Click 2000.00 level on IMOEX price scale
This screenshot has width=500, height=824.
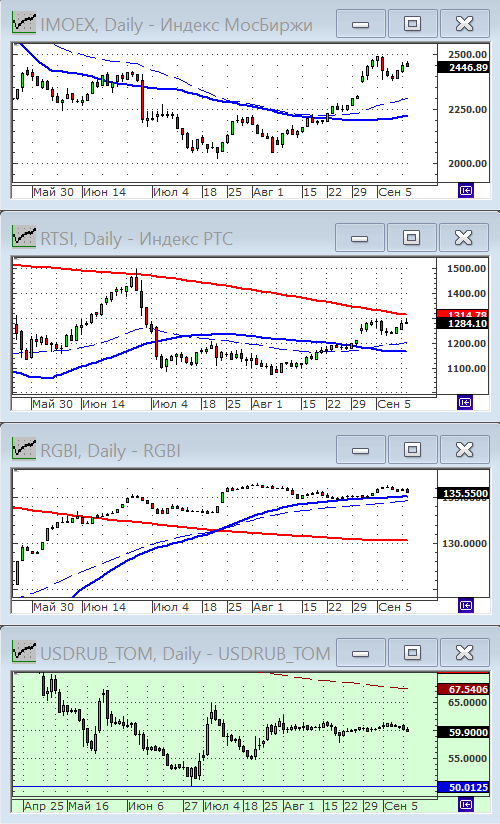pos(467,163)
